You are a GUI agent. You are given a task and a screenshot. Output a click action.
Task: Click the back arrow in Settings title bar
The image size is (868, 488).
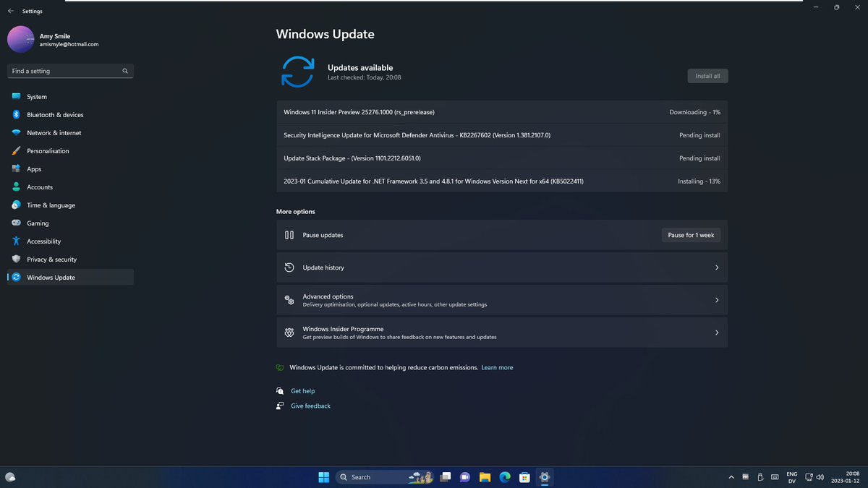click(11, 11)
